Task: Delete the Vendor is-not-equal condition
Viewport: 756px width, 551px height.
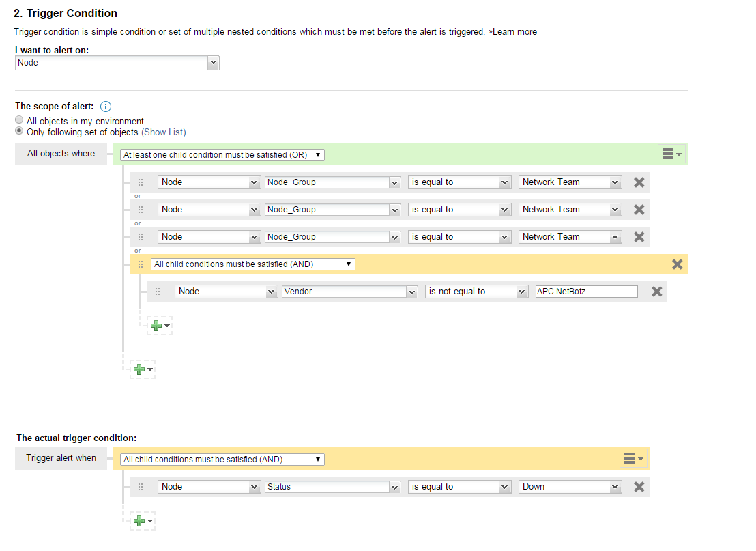Action: click(x=656, y=291)
